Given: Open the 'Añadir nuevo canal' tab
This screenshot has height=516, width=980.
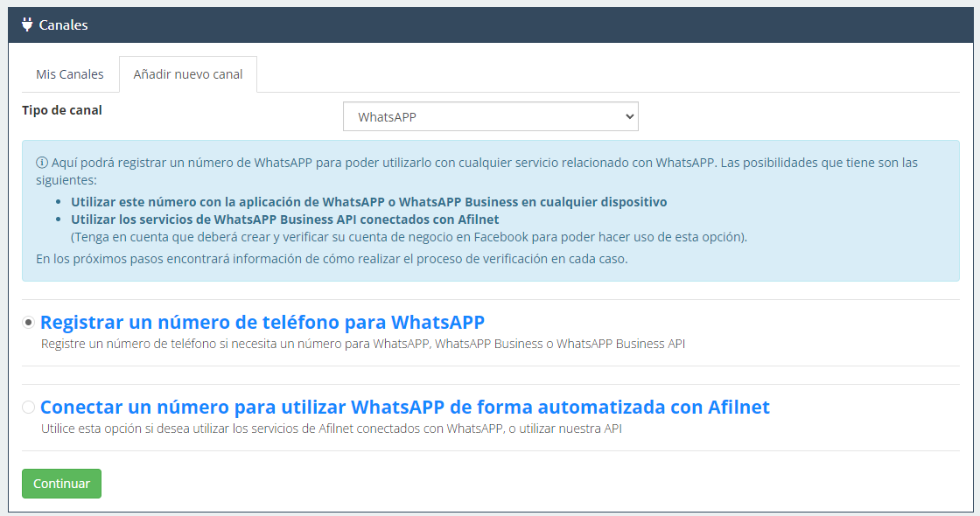Looking at the screenshot, I should click(x=188, y=74).
